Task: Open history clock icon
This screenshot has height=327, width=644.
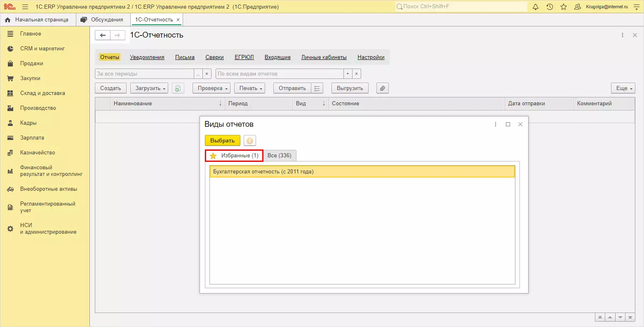Action: click(550, 7)
